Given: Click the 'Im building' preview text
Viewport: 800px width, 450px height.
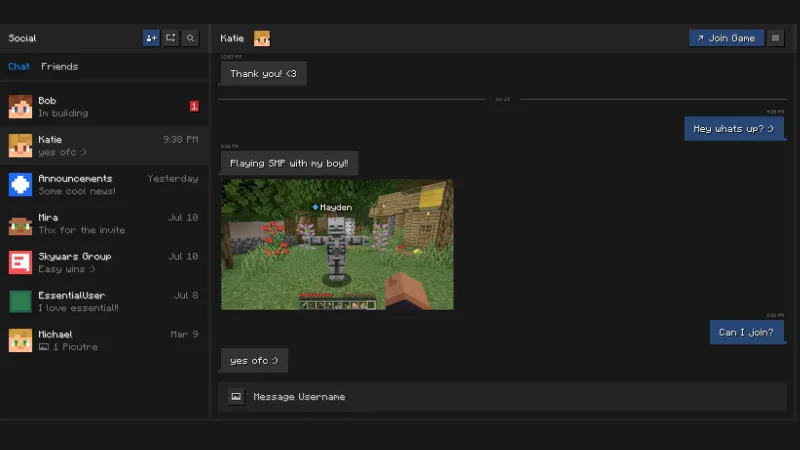Looking at the screenshot, I should point(63,113).
